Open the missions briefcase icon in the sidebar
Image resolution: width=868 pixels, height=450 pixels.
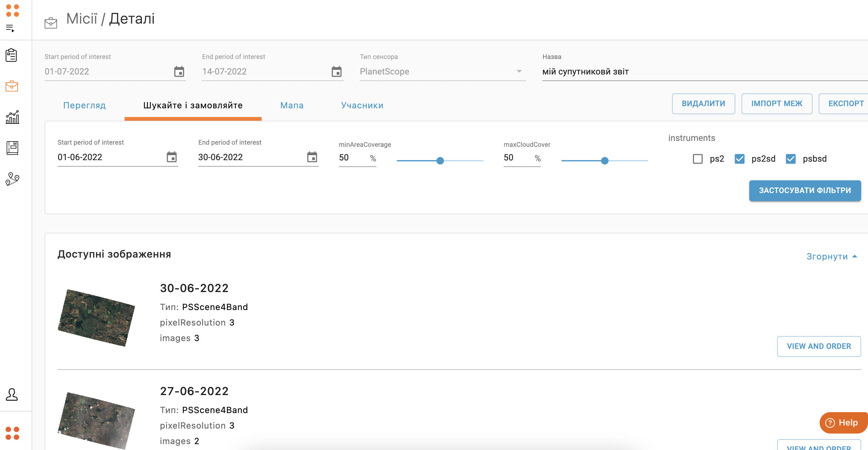pos(11,86)
